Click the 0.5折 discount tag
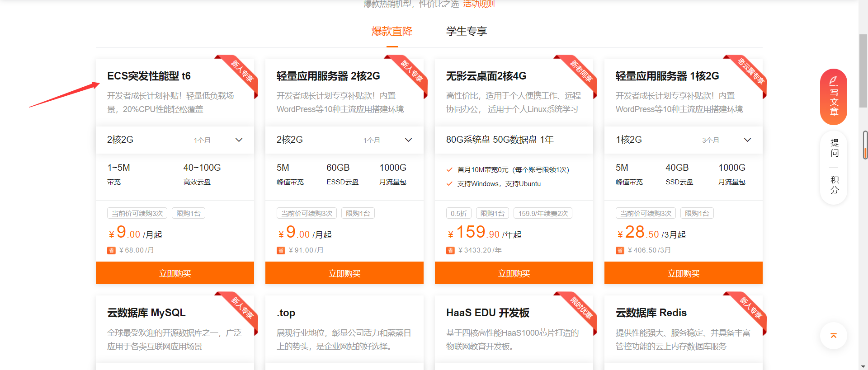The height and width of the screenshot is (370, 868). click(459, 213)
